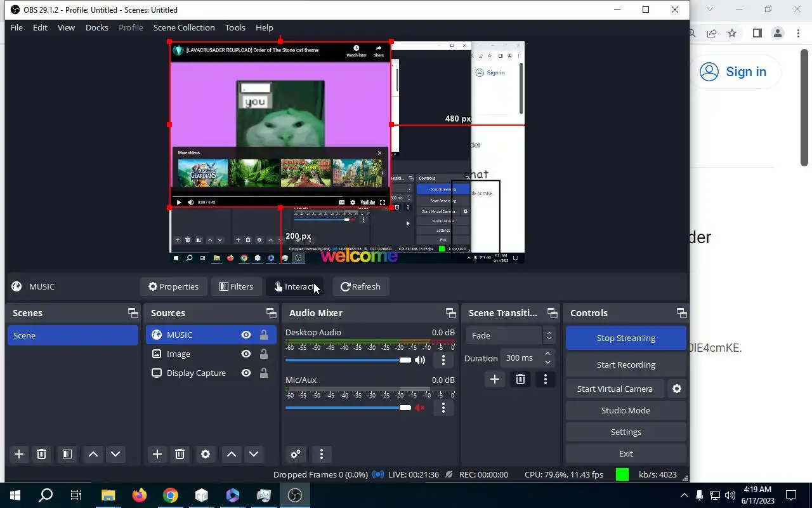Open virtual camera settings gear
The image size is (812, 508).
coord(677,389)
